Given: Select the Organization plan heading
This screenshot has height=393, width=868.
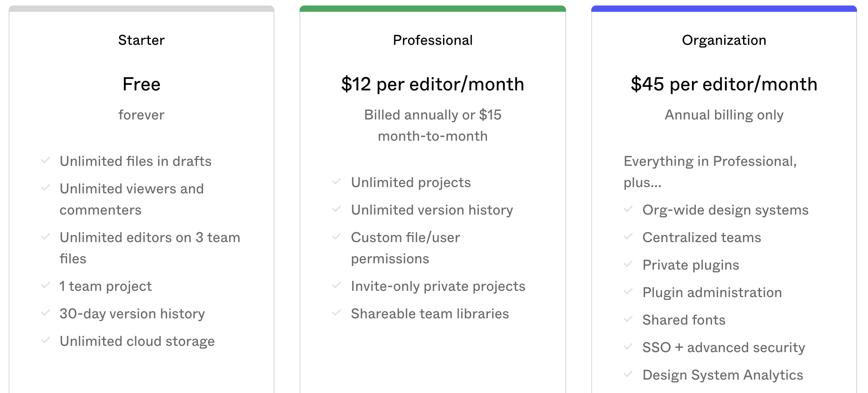Looking at the screenshot, I should click(x=724, y=40).
